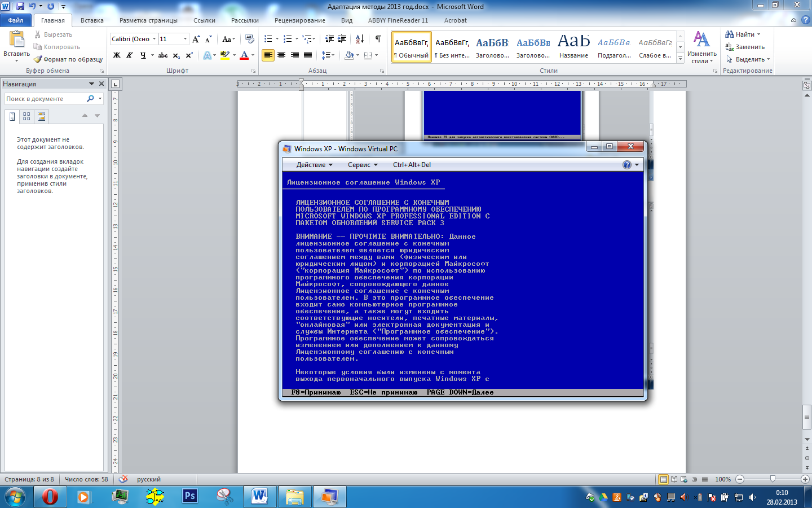Image resolution: width=812 pixels, height=508 pixels.
Task: Click the page count 'Страница: 8 из 8'
Action: click(x=29, y=479)
